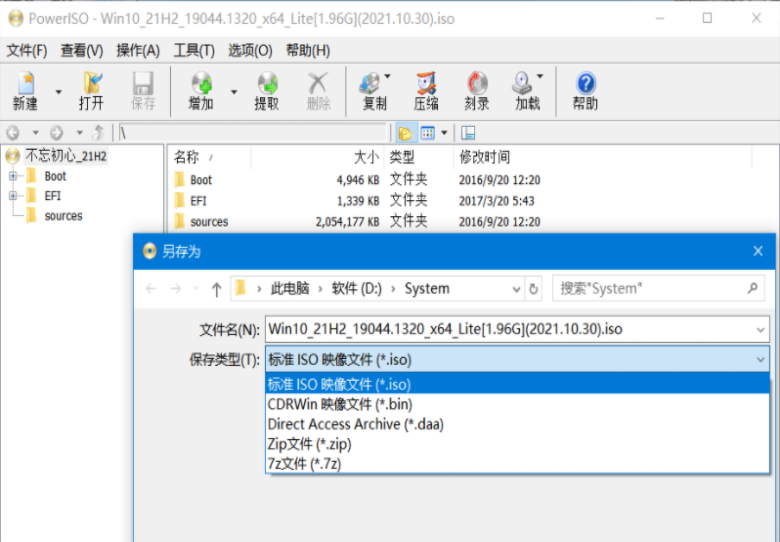Expand the EFI folder in tree
The width and height of the screenshot is (780, 542).
coord(13,196)
